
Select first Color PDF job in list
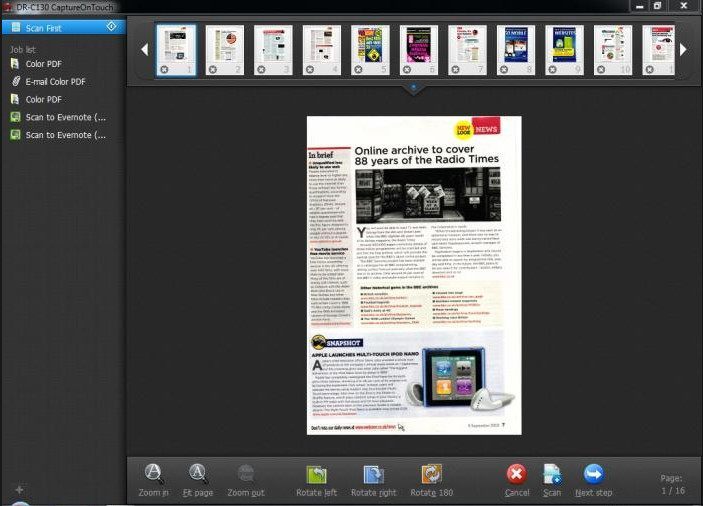pyautogui.click(x=42, y=64)
